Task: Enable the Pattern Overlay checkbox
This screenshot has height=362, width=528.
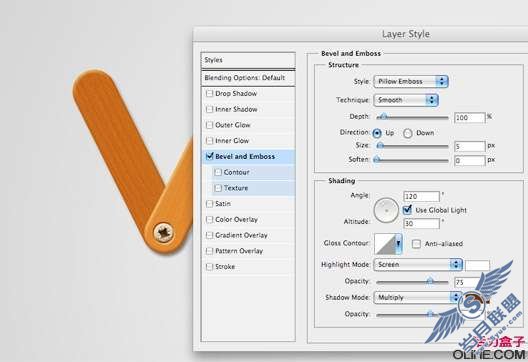Action: [x=209, y=251]
